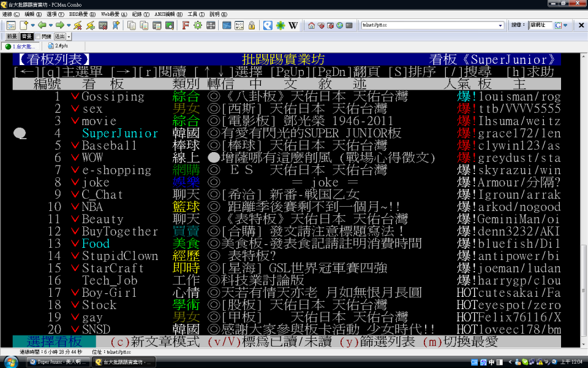Switch to tab 2.#p/u

(x=58, y=46)
